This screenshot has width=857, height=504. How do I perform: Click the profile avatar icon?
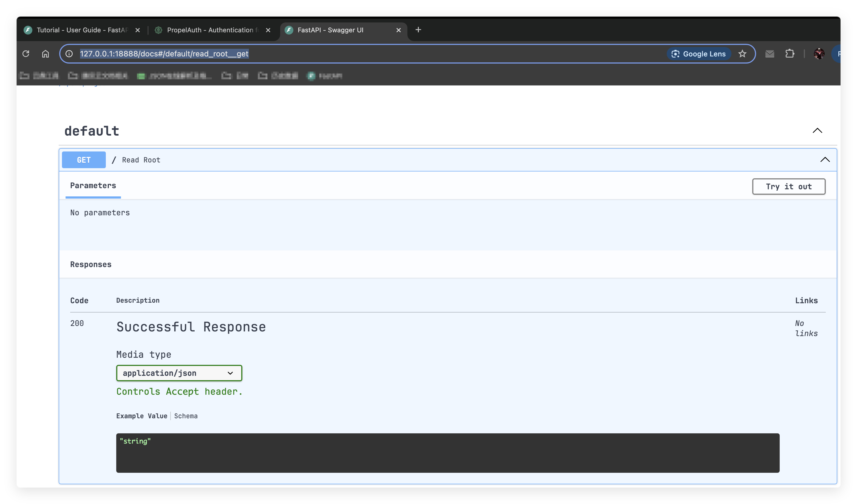coord(819,54)
